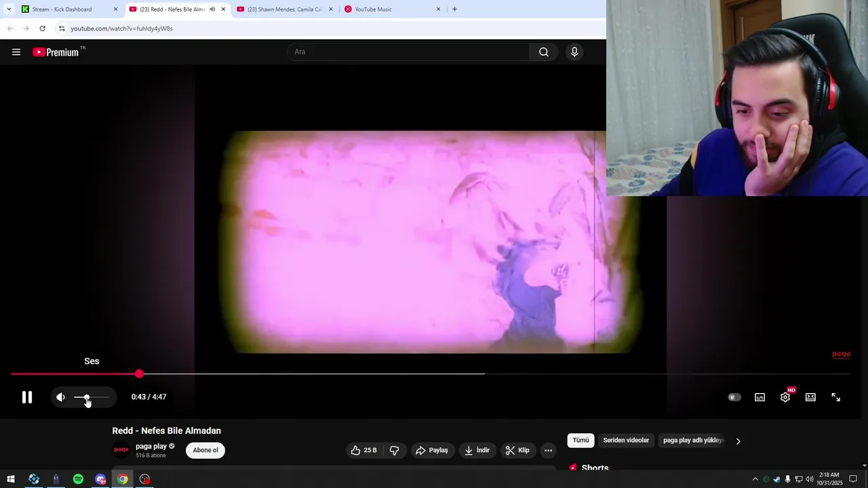This screenshot has width=868, height=488.
Task: Open the Steam tray icon
Action: pyautogui.click(x=776, y=479)
